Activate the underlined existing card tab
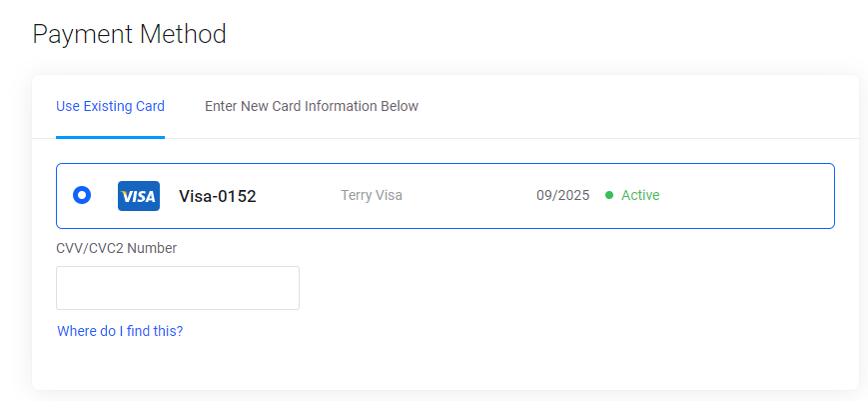The image size is (868, 401). tap(110, 106)
